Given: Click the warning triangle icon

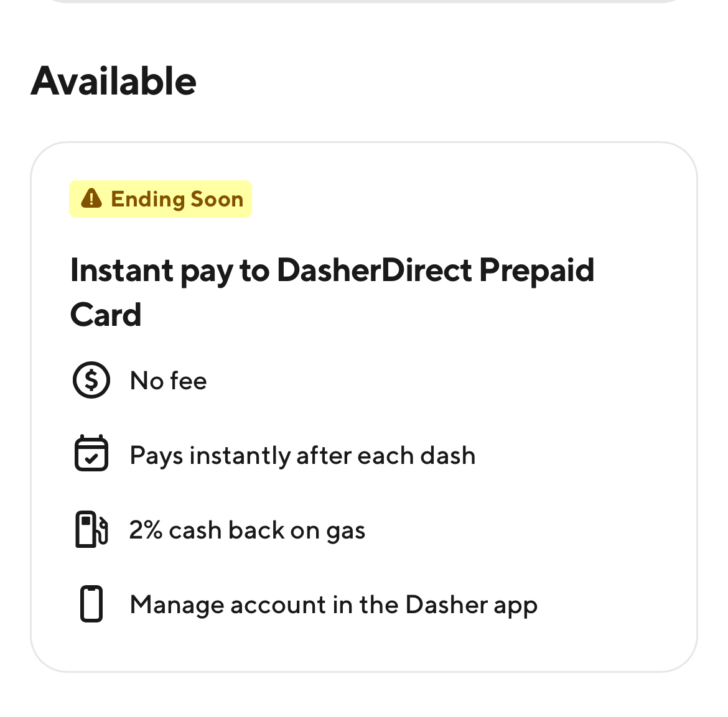Looking at the screenshot, I should (x=91, y=199).
